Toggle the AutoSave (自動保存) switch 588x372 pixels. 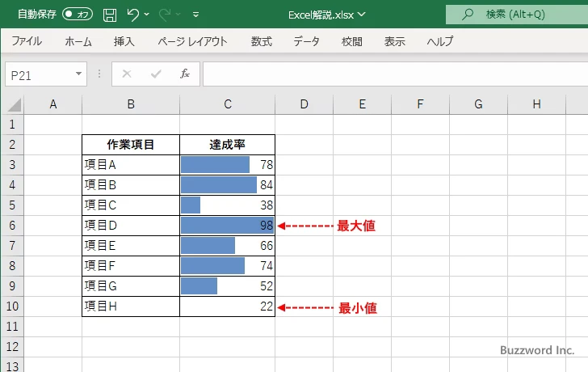(78, 15)
